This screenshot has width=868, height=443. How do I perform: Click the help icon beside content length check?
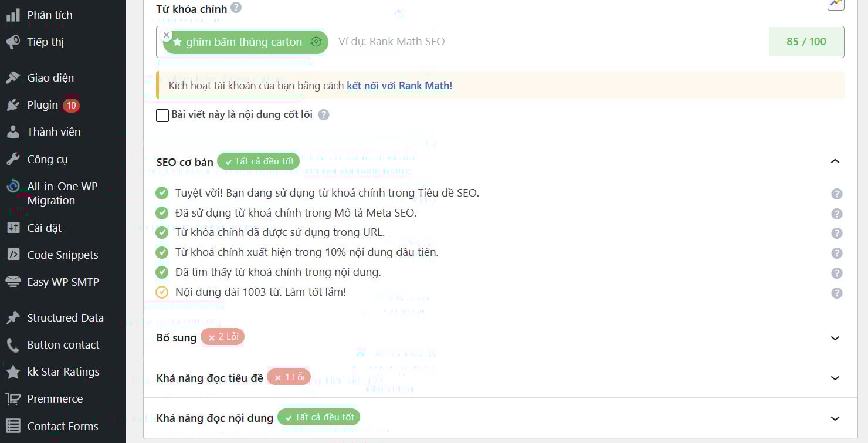tap(837, 292)
